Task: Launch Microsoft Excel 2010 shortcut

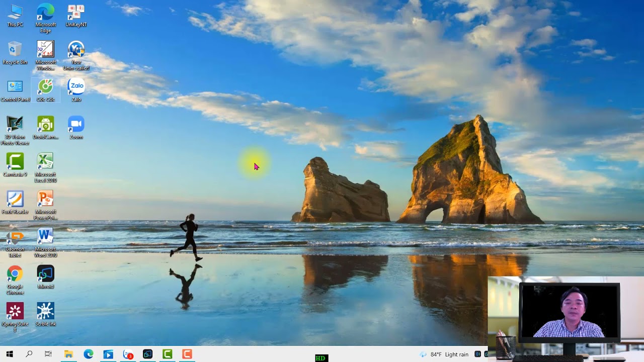Action: (x=46, y=168)
